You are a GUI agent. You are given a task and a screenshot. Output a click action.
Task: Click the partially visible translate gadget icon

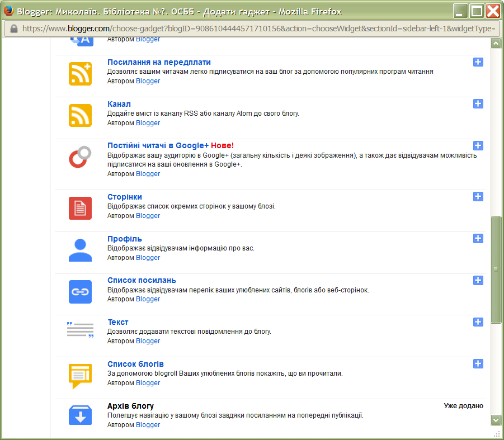[82, 42]
